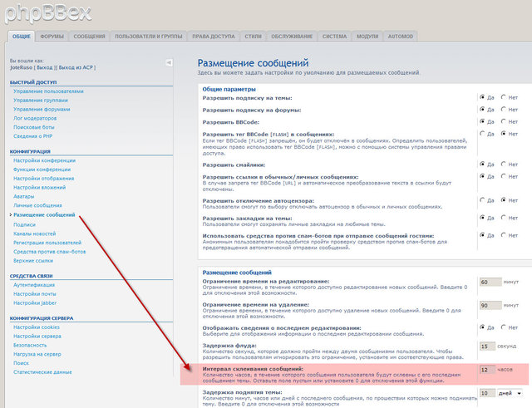
Task: Open Лог модераторов link
Action: [35, 118]
